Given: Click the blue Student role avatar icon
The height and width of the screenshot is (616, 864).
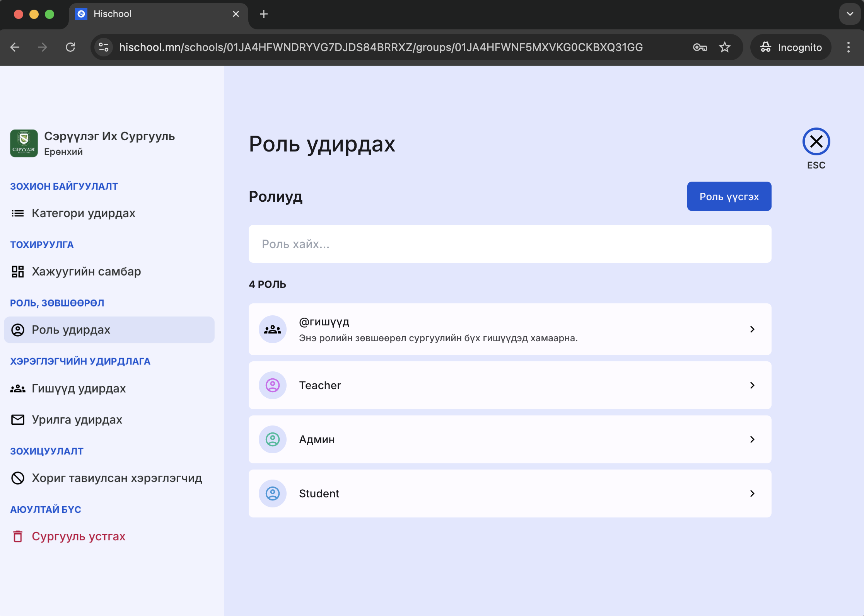Looking at the screenshot, I should (273, 493).
